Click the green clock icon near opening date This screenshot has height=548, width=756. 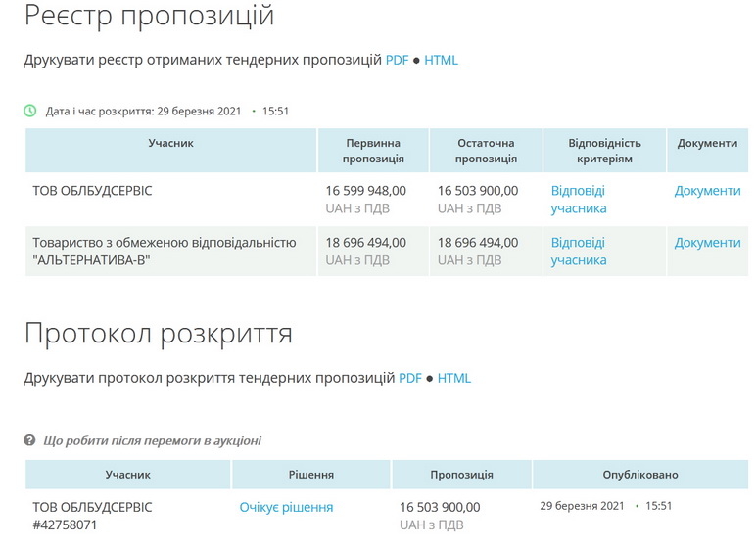point(30,111)
